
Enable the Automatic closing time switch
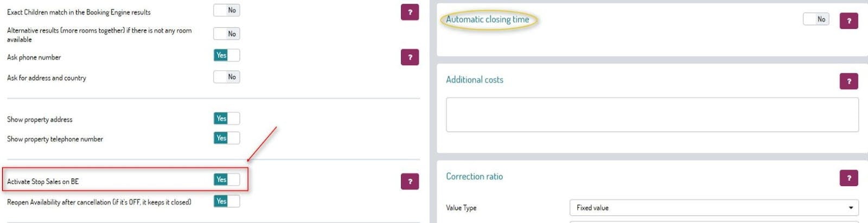(816, 20)
